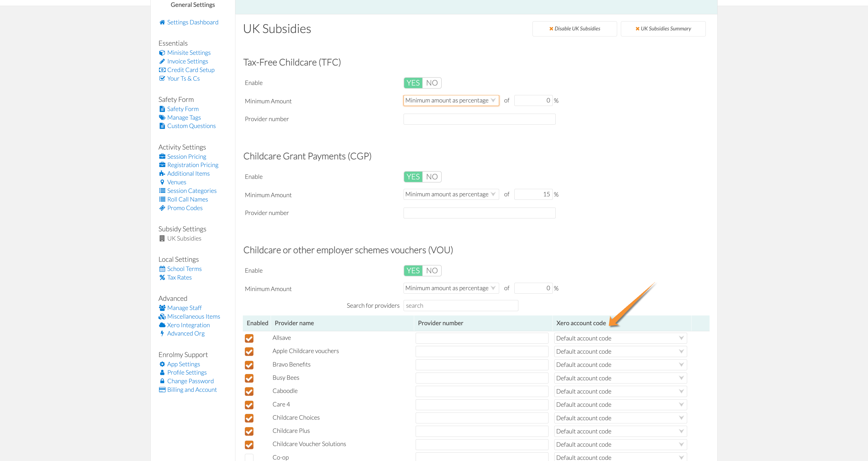868x461 pixels.
Task: Click the CGP Provider number field
Action: coord(479,213)
